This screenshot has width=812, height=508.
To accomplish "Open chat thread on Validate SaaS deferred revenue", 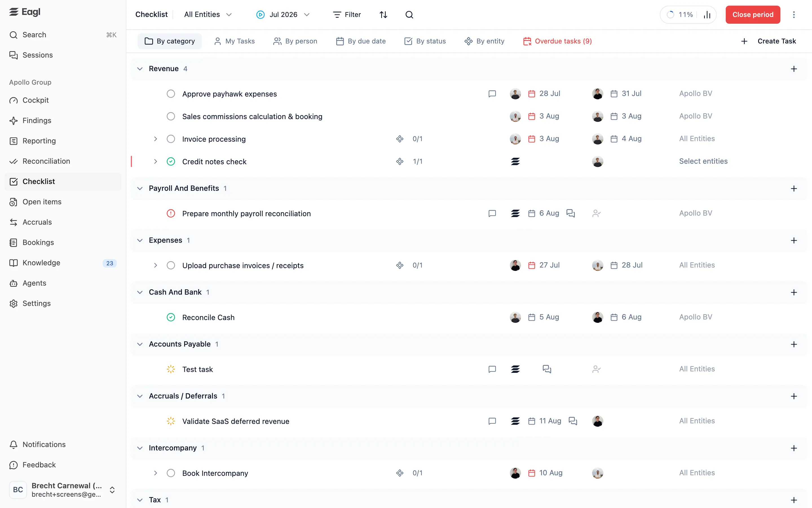I will pos(573,421).
